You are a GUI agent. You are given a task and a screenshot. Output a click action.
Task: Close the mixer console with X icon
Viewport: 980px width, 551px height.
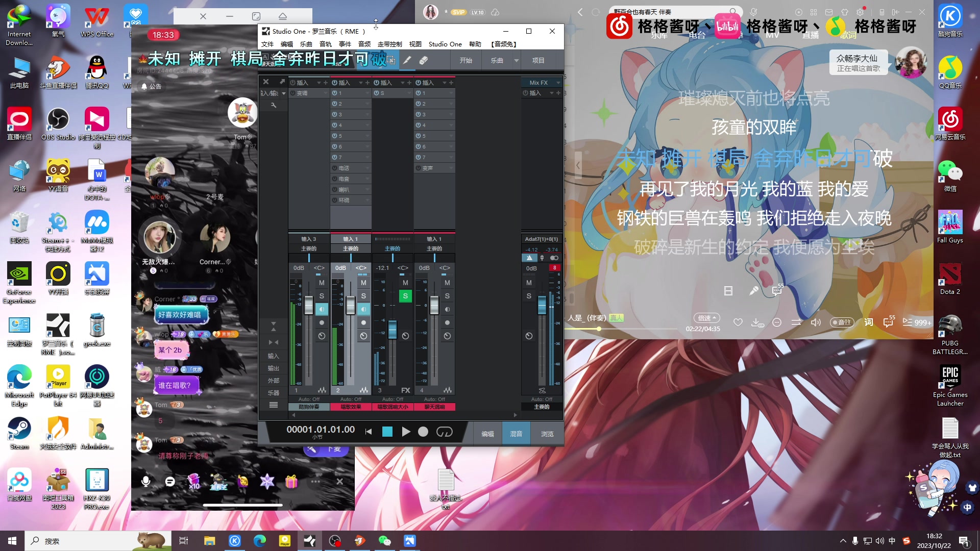tap(266, 82)
